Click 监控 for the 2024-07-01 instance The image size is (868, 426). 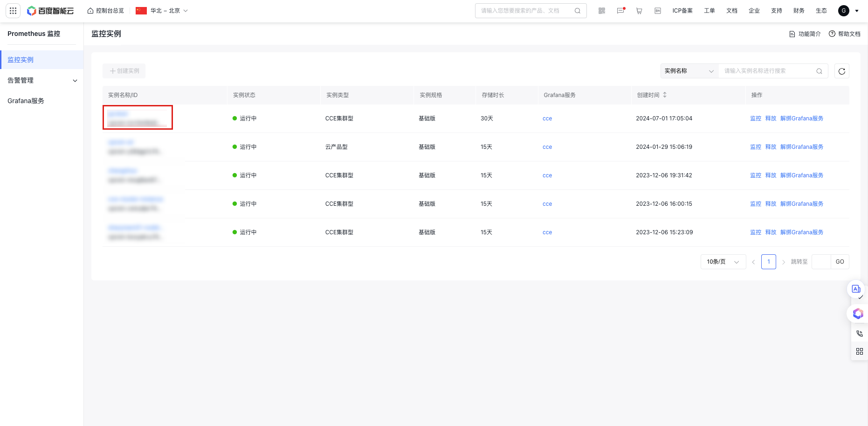click(x=756, y=119)
